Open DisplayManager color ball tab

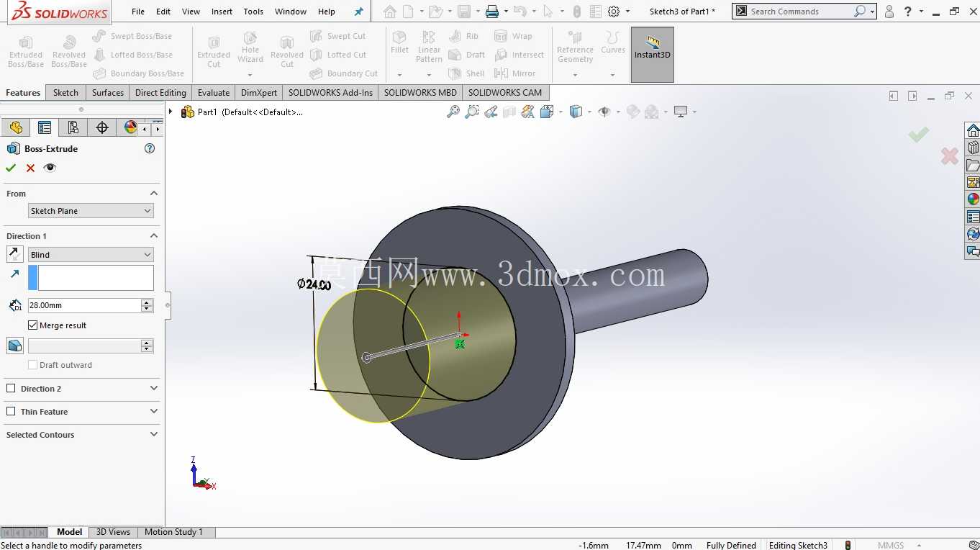[130, 127]
